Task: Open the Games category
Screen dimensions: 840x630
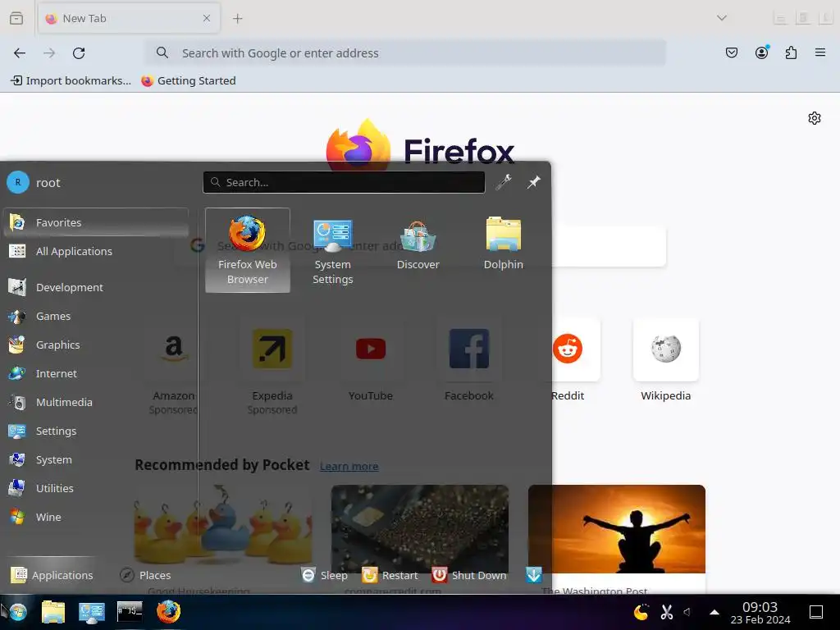Action: [96, 316]
